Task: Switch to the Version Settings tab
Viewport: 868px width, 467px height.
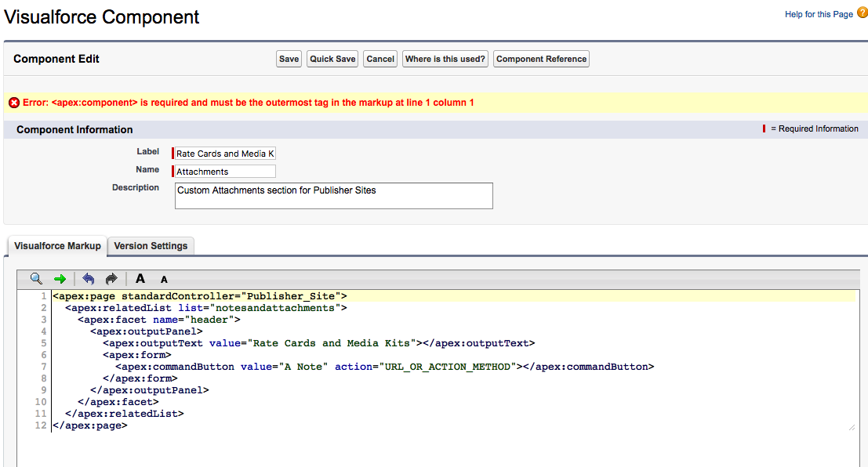Action: pyautogui.click(x=151, y=246)
